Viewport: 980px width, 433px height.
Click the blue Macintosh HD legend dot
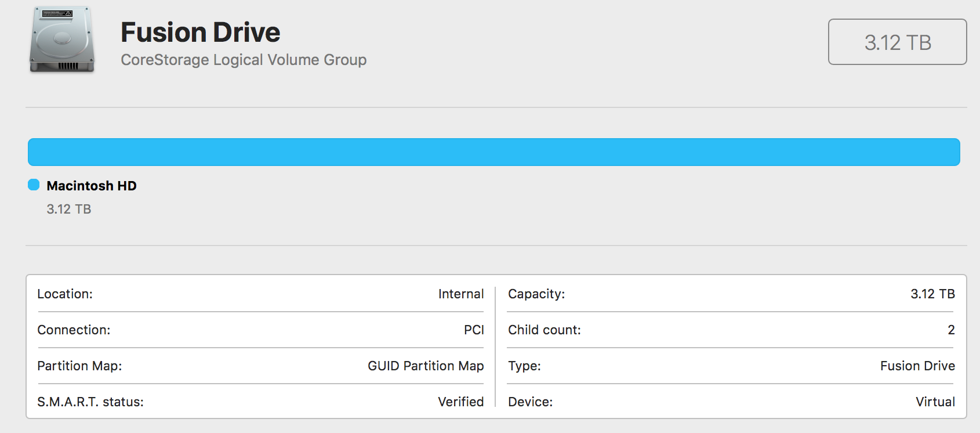pyautogui.click(x=34, y=185)
